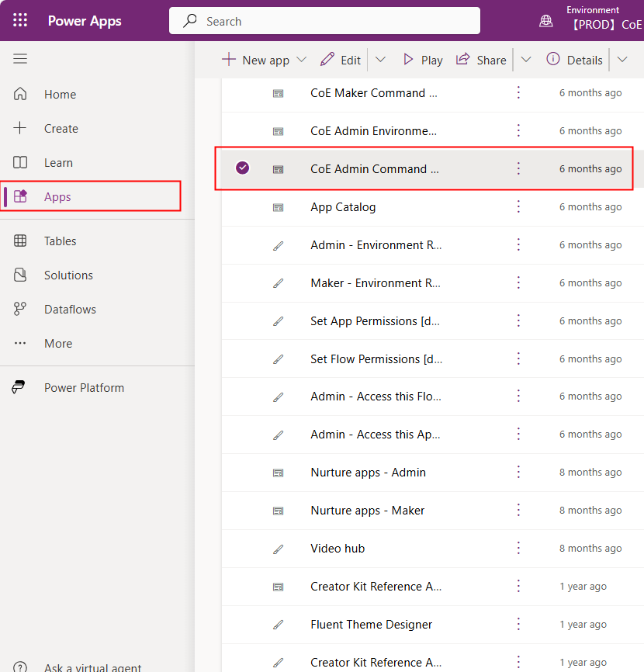Image resolution: width=644 pixels, height=672 pixels.
Task: Open more options for Maker - Environment R...
Action: (x=518, y=283)
